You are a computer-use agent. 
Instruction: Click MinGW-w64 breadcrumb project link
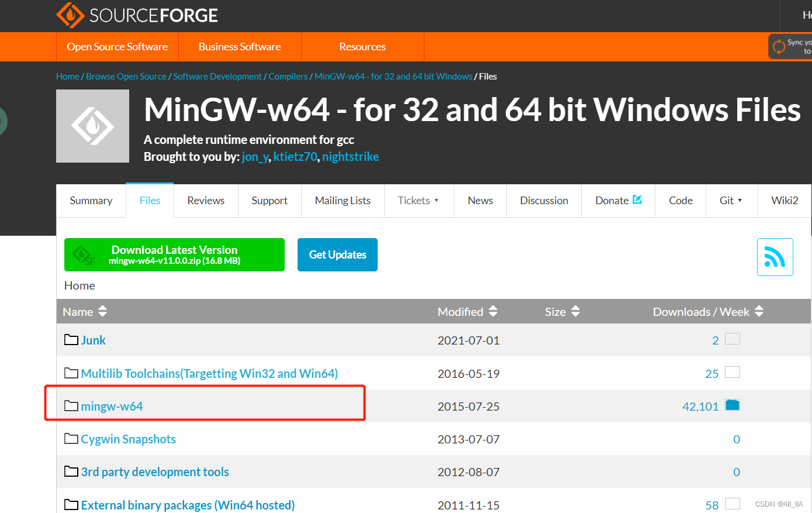(x=393, y=77)
